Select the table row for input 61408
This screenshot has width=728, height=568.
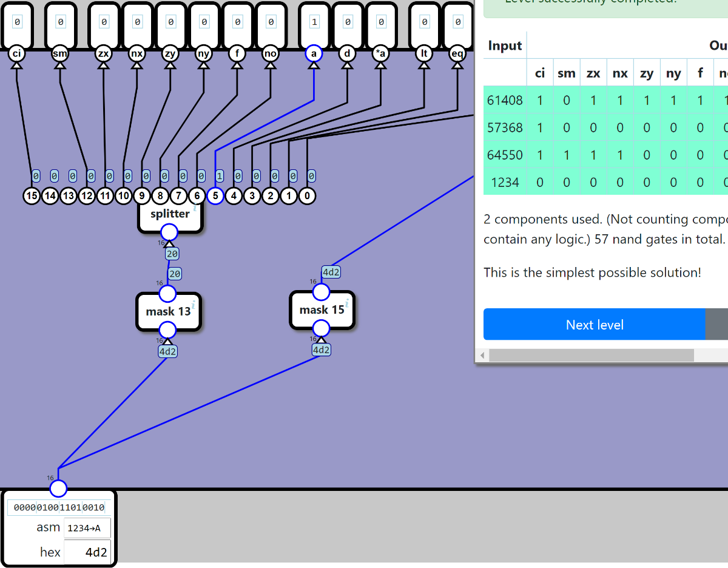[x=605, y=100]
